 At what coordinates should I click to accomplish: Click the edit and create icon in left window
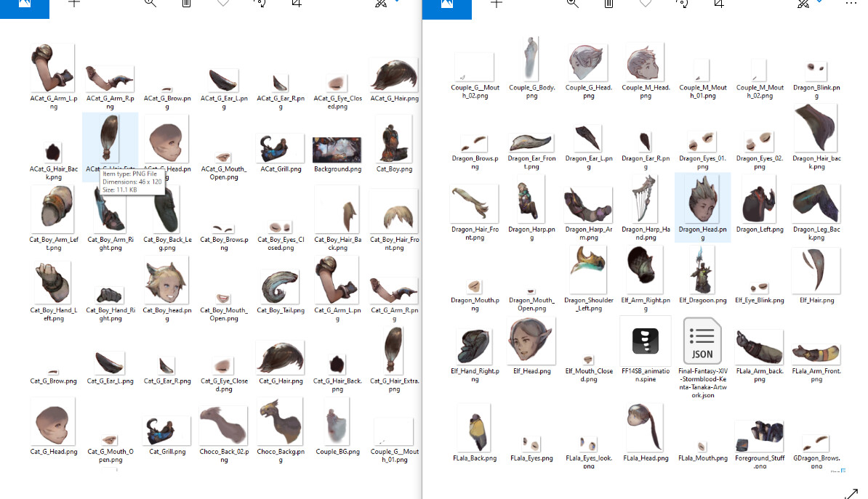coord(381,4)
